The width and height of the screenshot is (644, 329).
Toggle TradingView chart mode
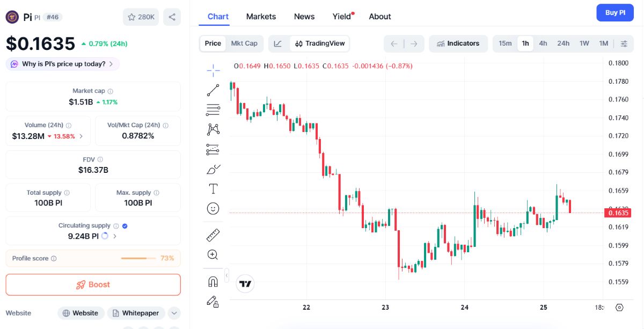pyautogui.click(x=320, y=43)
